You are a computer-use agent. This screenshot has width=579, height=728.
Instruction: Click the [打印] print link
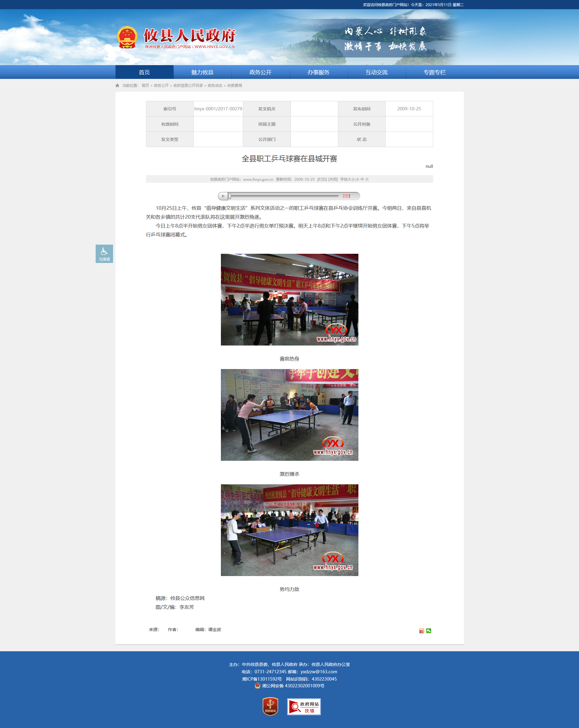(x=322, y=180)
